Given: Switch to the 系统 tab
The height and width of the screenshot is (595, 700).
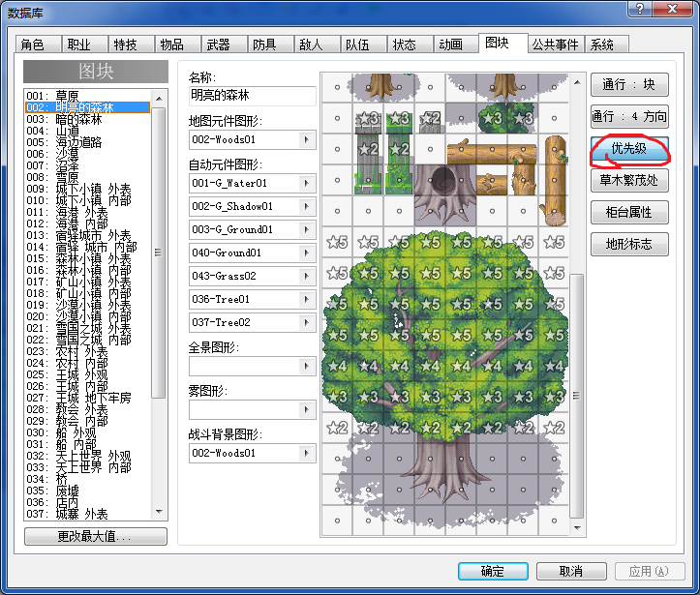Looking at the screenshot, I should tap(607, 45).
